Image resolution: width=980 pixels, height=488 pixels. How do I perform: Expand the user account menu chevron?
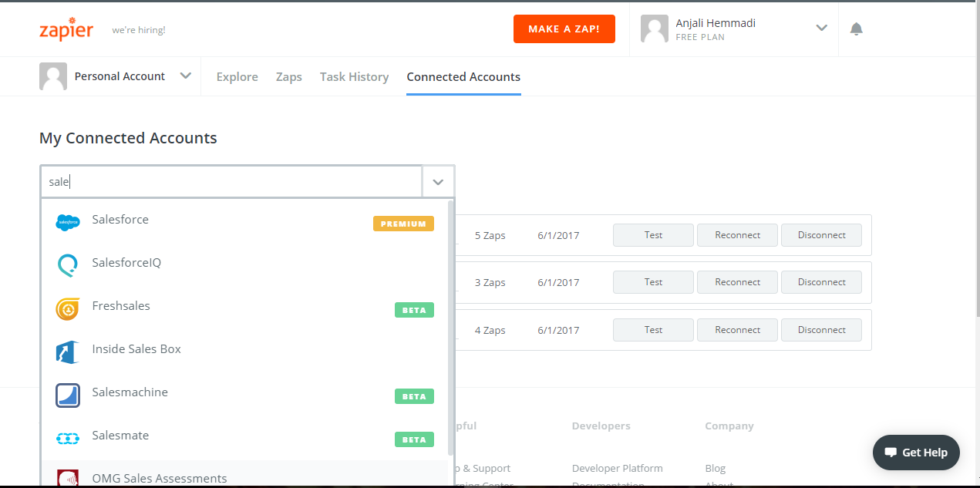[x=821, y=29]
